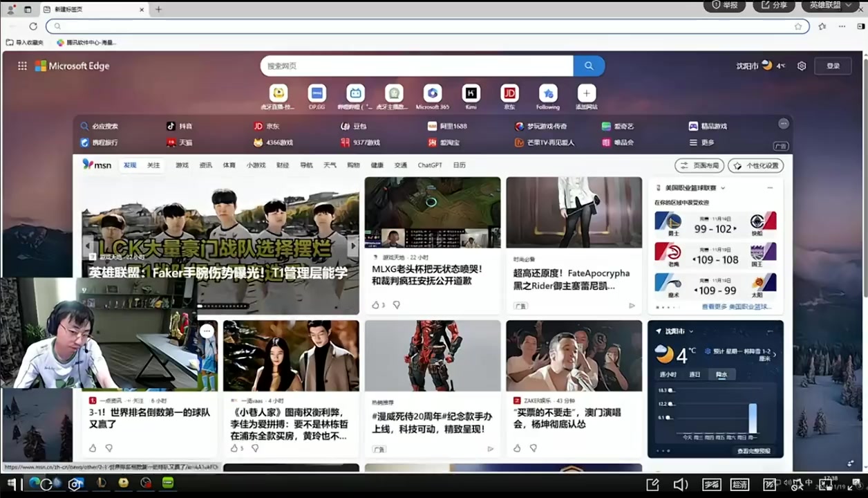Viewport: 868px width, 498px height.
Task: Open the Microsoft 365 quick link
Action: [433, 97]
